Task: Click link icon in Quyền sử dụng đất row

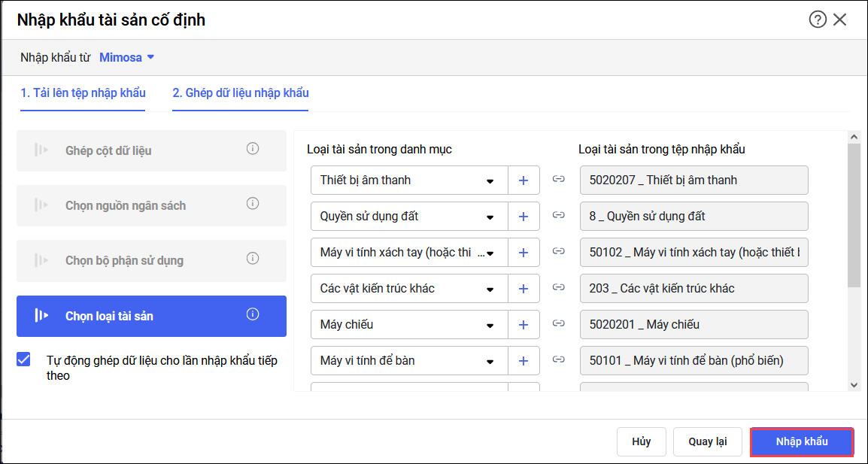Action: pyautogui.click(x=558, y=215)
